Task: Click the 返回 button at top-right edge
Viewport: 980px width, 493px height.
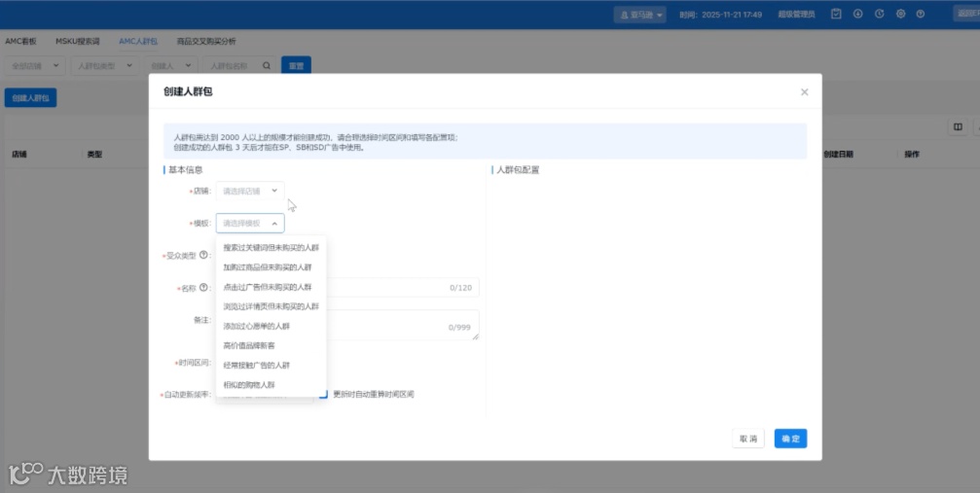Action: coord(967,14)
